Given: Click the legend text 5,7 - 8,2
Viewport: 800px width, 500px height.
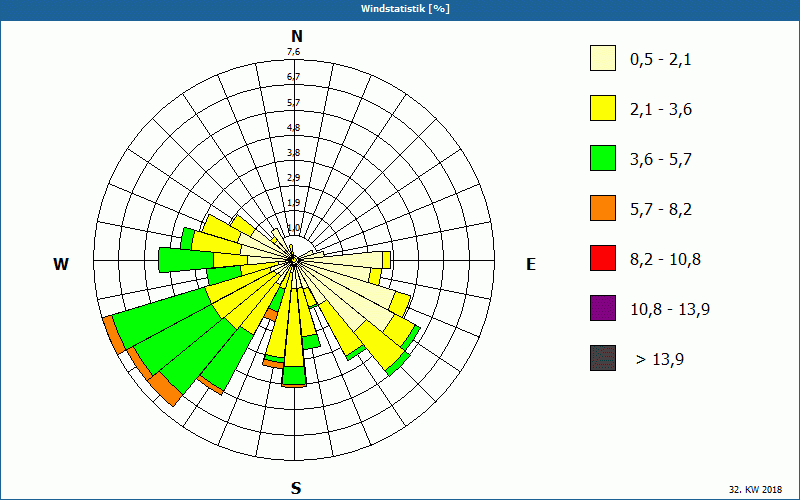Looking at the screenshot, I should (661, 210).
